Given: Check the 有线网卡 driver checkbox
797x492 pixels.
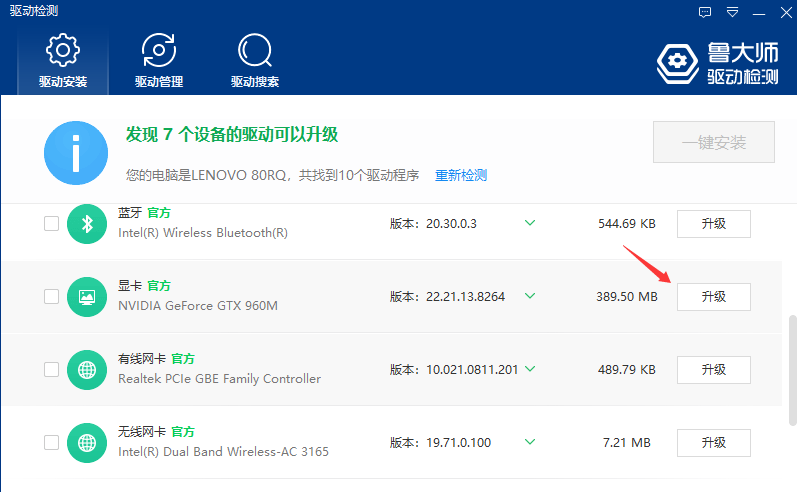Looking at the screenshot, I should [51, 370].
